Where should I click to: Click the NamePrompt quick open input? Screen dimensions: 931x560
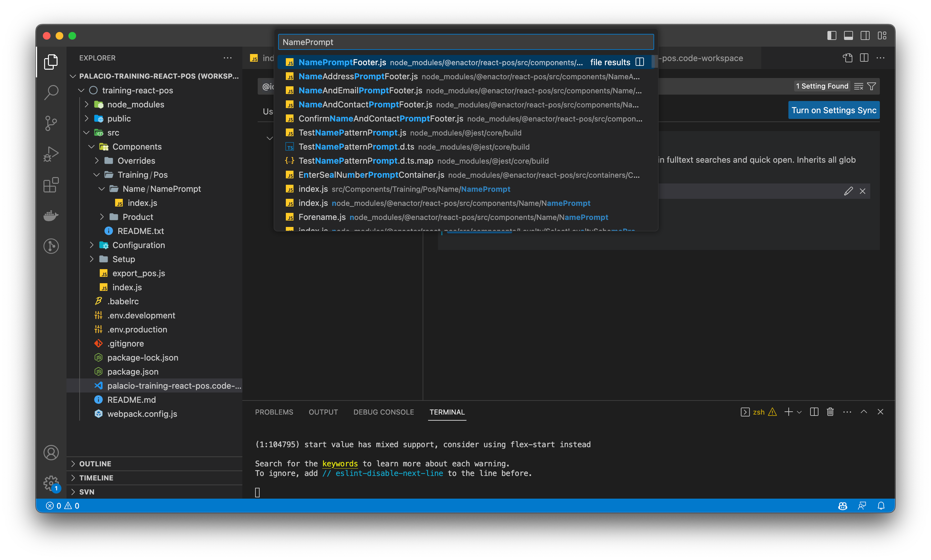coord(466,42)
